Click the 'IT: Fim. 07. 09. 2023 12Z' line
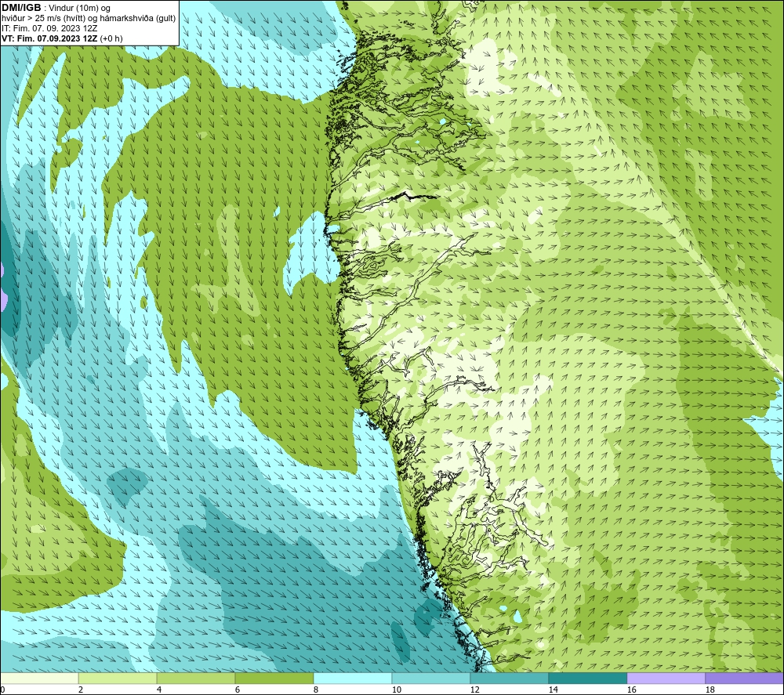 pyautogui.click(x=49, y=28)
